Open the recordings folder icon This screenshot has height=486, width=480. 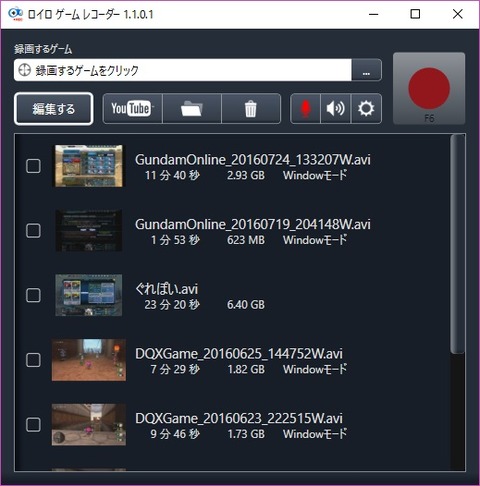point(192,109)
